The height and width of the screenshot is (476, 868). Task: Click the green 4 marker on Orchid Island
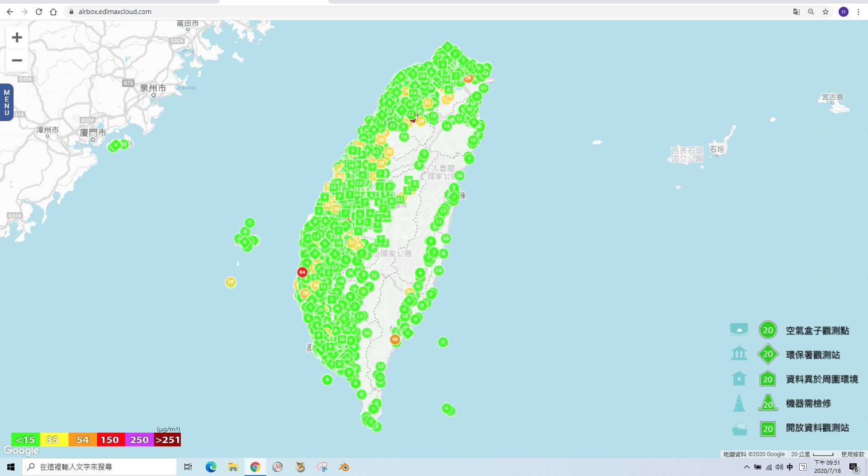coord(447,408)
